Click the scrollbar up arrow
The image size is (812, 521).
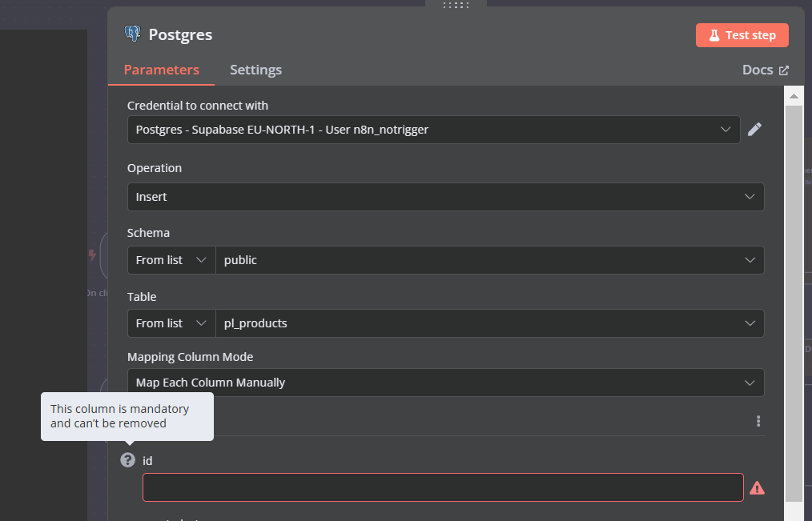[x=794, y=96]
